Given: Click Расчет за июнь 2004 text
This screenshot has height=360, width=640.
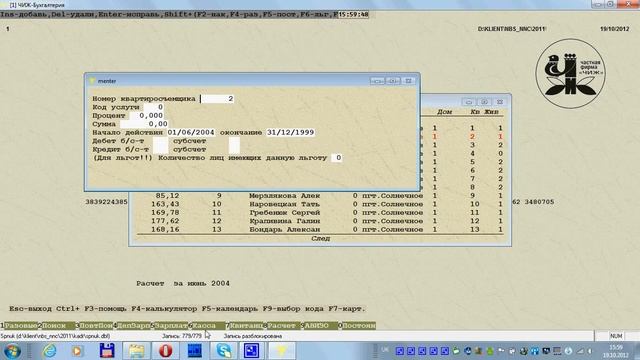Looking at the screenshot, I should [183, 283].
